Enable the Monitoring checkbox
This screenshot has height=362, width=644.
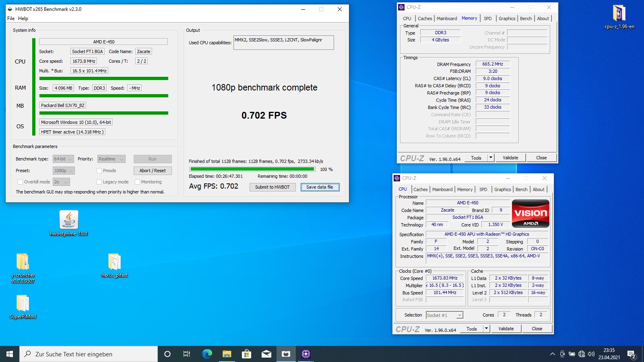point(137,182)
